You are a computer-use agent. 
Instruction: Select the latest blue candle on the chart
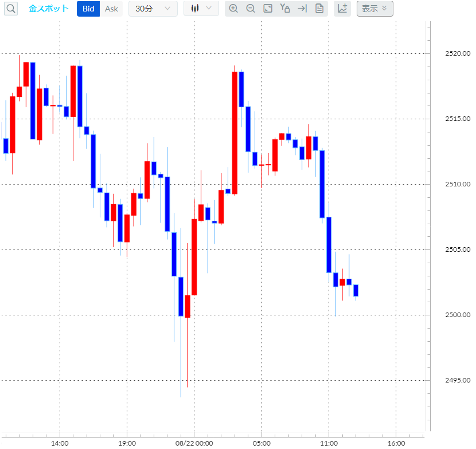pyautogui.click(x=356, y=291)
